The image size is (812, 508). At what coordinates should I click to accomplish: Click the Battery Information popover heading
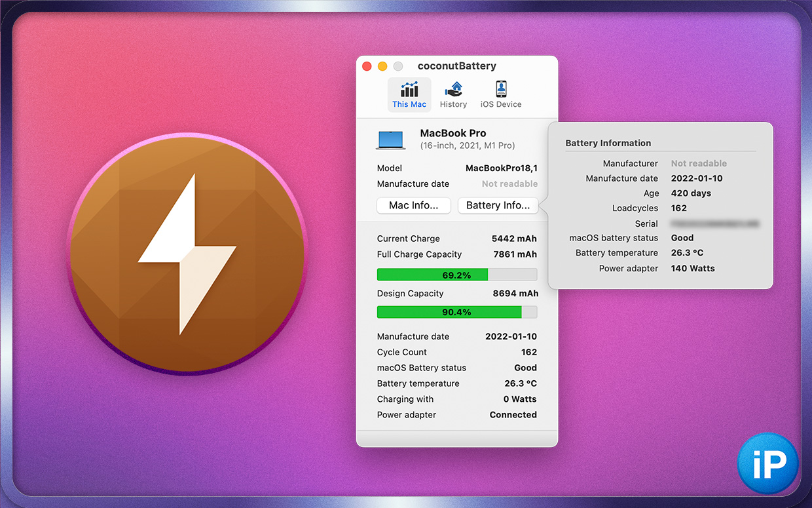pyautogui.click(x=608, y=143)
